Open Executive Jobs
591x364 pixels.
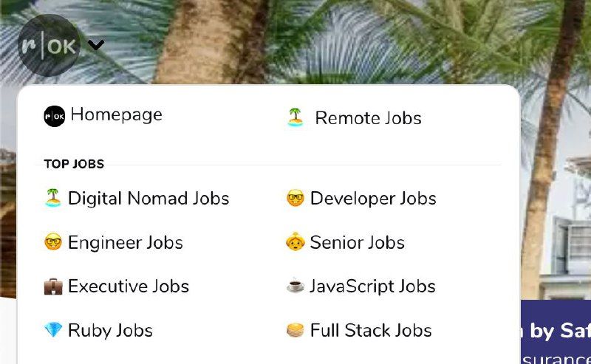tap(128, 286)
